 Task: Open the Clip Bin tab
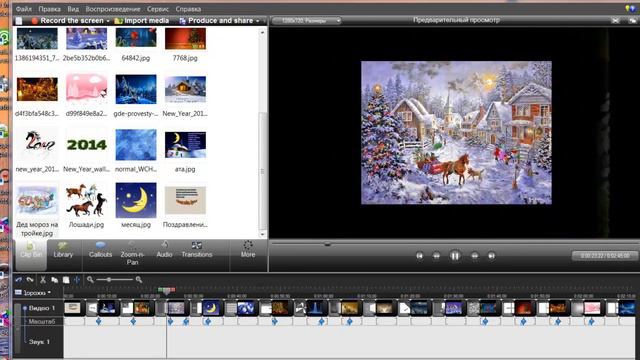pos(31,255)
